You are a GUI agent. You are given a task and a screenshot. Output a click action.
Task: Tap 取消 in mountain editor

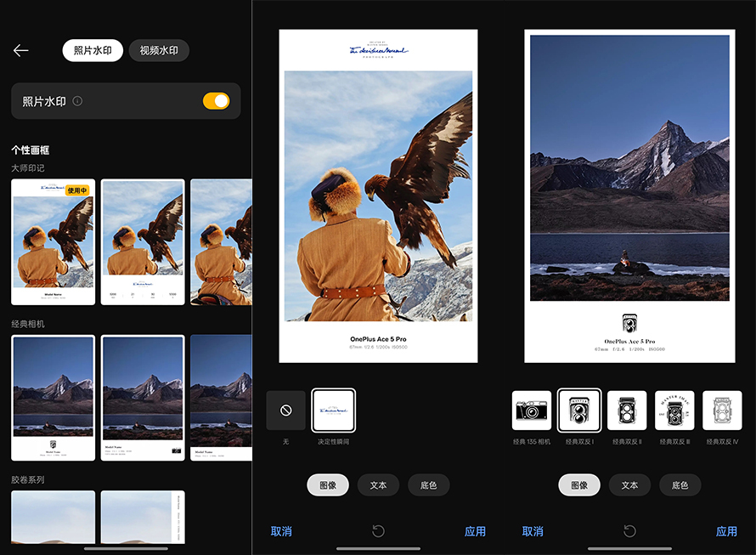tap(533, 531)
